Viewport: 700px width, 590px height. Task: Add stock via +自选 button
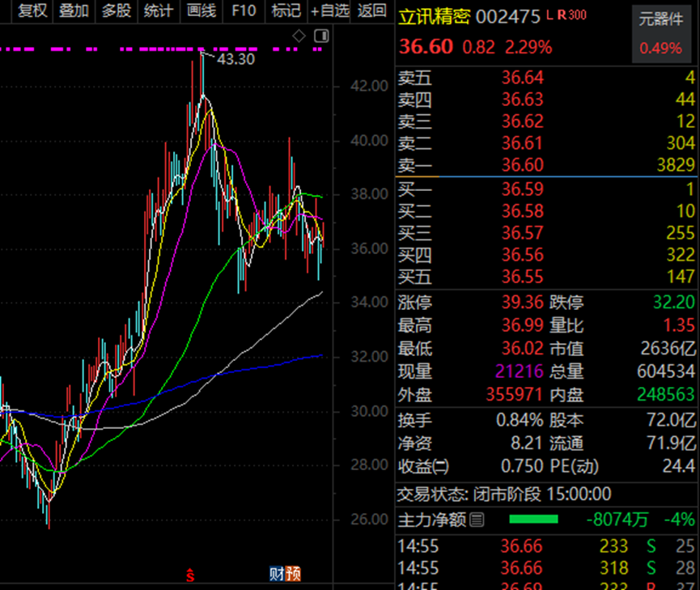[x=330, y=11]
